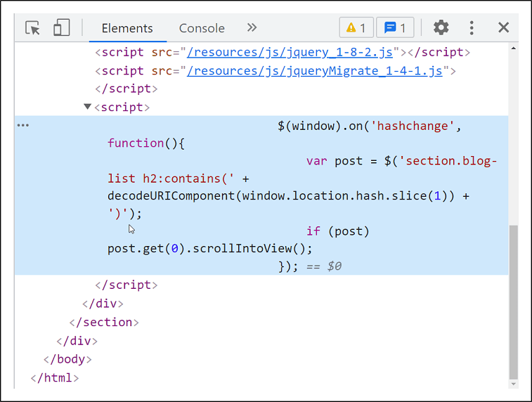Open the three-dot customize menu
Viewport: 532px width, 402px height.
point(472,28)
